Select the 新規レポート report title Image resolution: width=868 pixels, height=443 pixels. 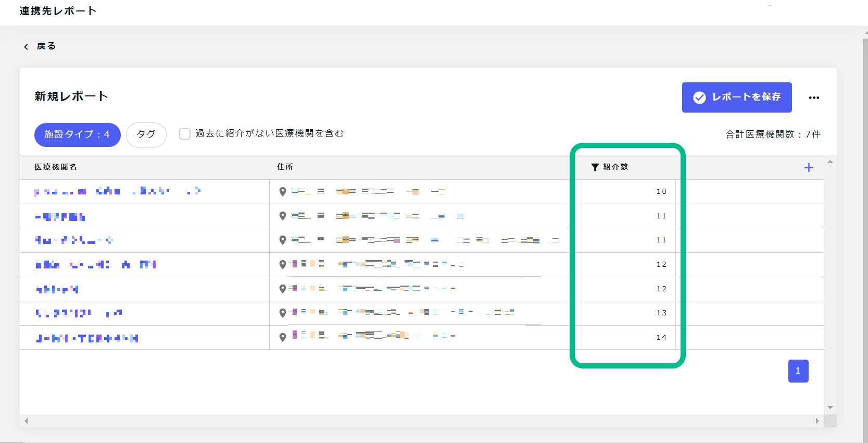pos(71,96)
